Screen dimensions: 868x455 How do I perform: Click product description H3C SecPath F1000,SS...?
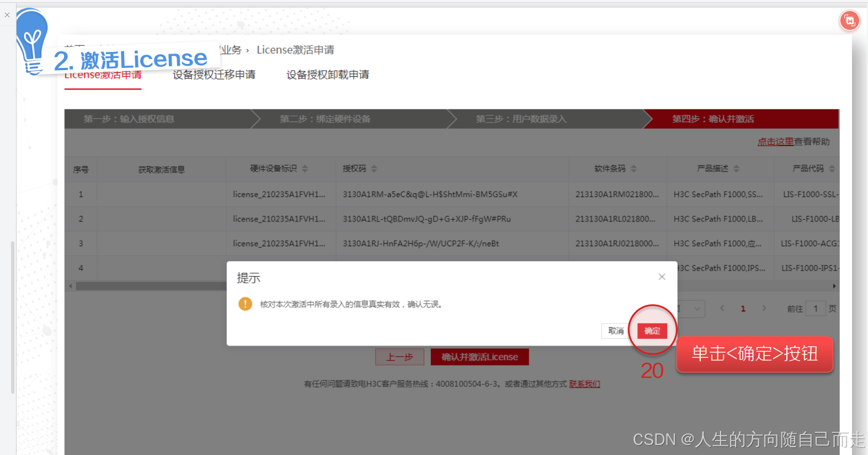[718, 194]
